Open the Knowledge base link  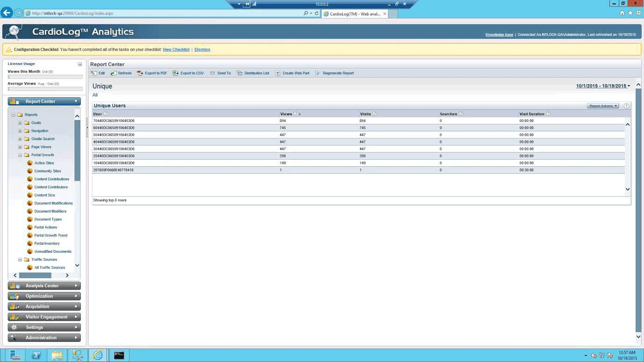499,35
